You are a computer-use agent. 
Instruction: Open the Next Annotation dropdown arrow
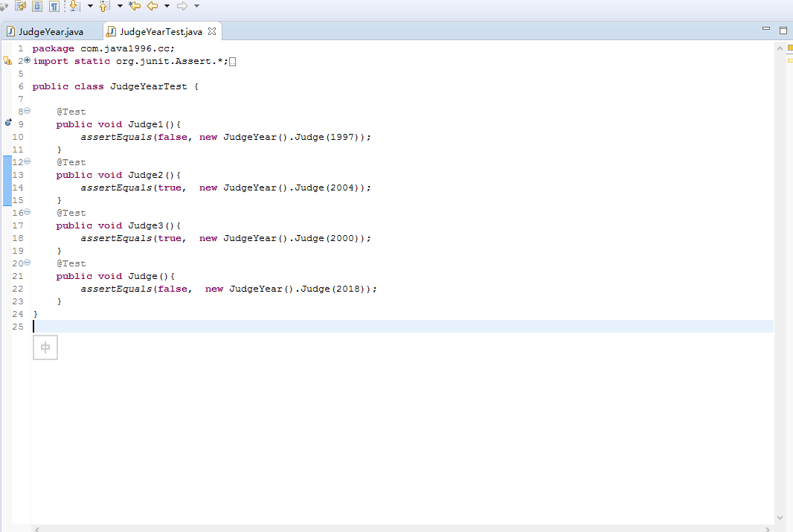click(90, 6)
